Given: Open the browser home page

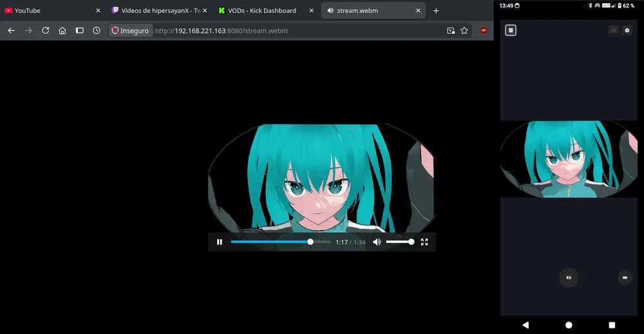Looking at the screenshot, I should click(x=62, y=31).
